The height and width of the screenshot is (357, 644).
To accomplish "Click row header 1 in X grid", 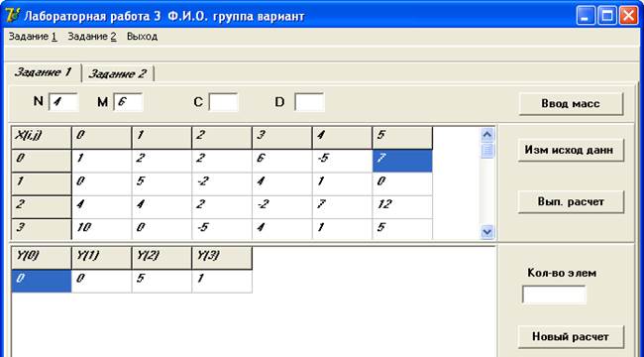I will (x=41, y=183).
